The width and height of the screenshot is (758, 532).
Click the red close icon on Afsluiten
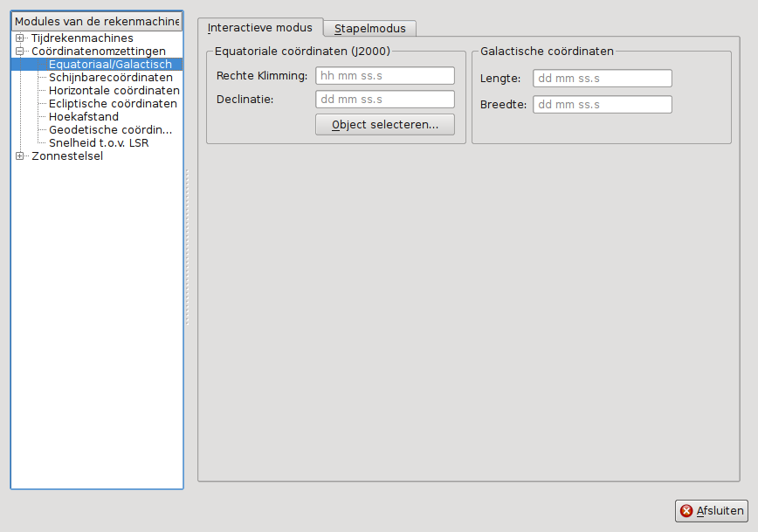pyautogui.click(x=686, y=511)
